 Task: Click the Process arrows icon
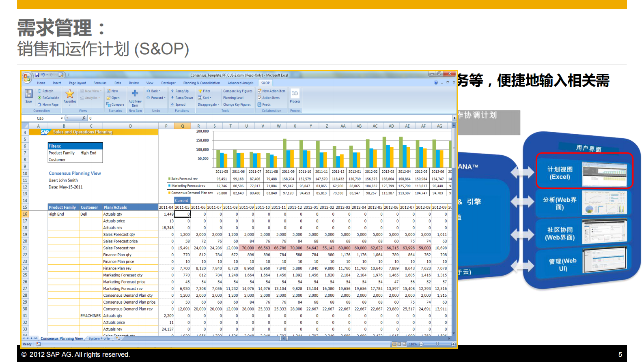(295, 93)
